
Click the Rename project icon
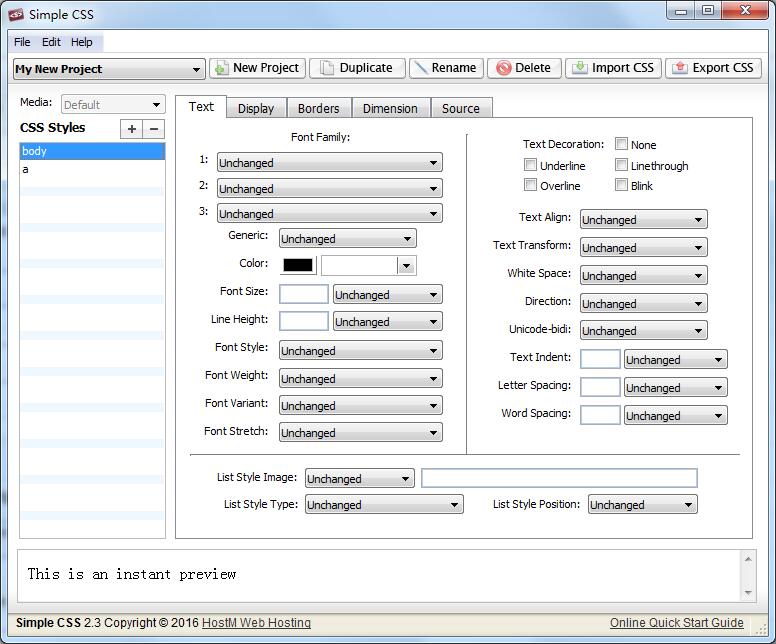tap(420, 68)
